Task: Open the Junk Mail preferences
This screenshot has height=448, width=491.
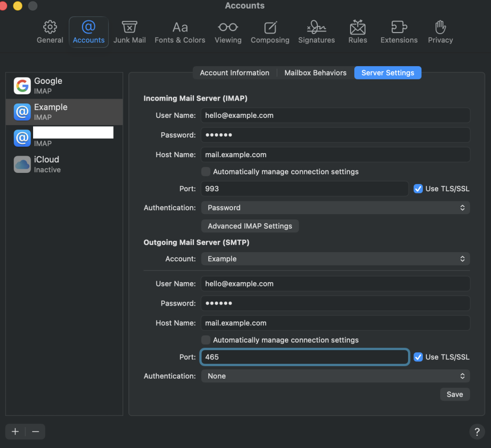Action: (x=129, y=32)
